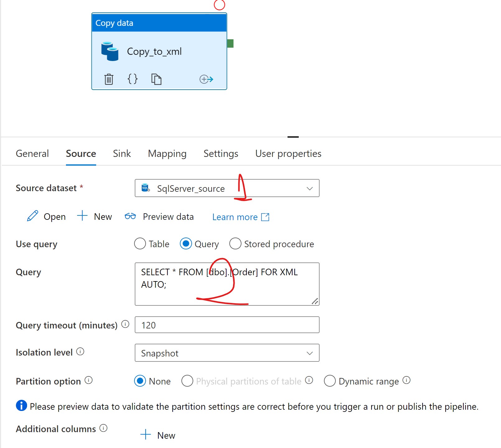
Task: Click the Query timeout input field
Action: pos(227,325)
